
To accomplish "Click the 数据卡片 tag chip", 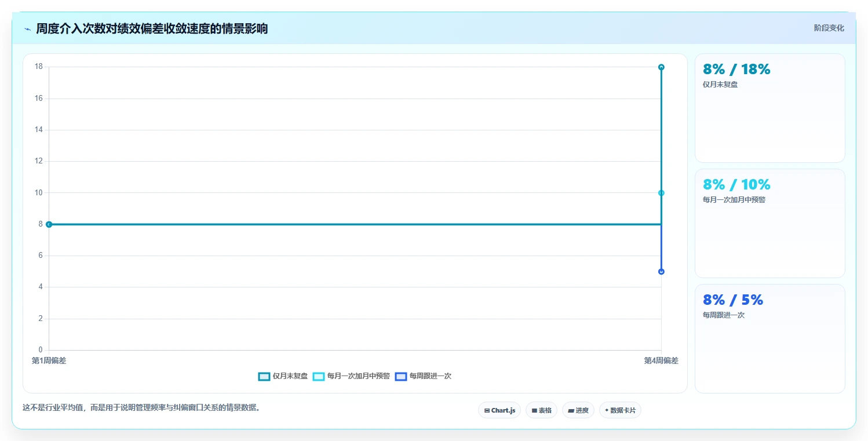I will pos(620,410).
